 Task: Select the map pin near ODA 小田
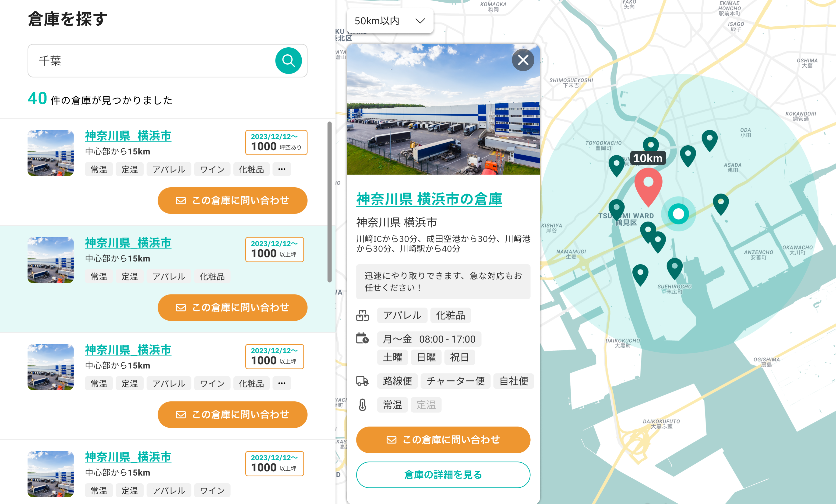click(709, 141)
